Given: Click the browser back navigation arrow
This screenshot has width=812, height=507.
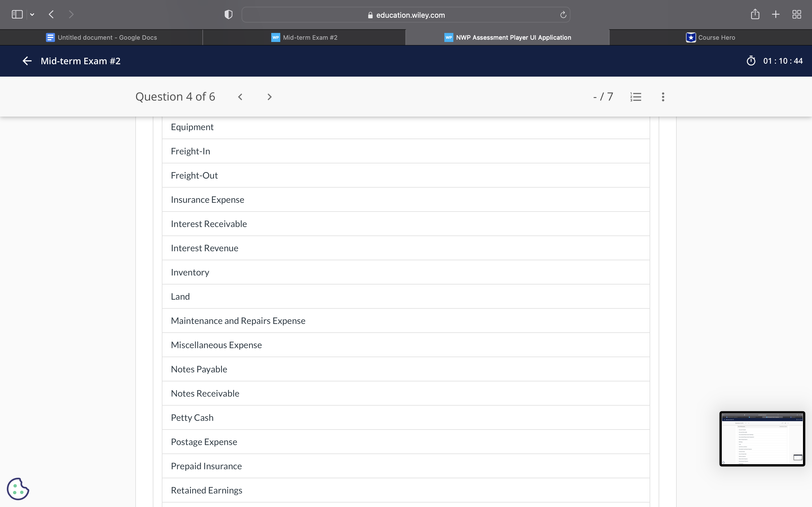Looking at the screenshot, I should tap(51, 14).
